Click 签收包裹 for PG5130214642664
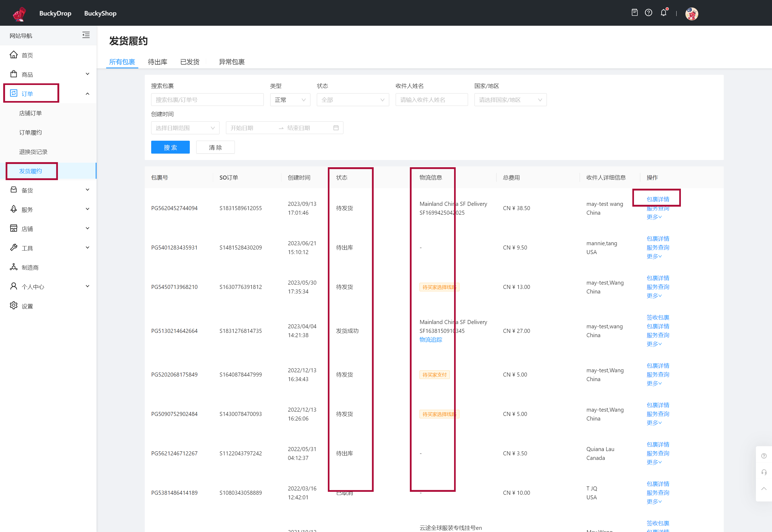Image resolution: width=772 pixels, height=532 pixels. (x=658, y=317)
